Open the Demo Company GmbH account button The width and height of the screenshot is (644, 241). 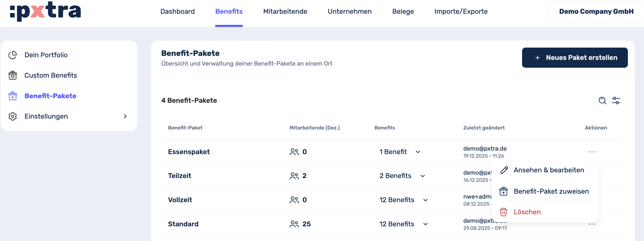pyautogui.click(x=596, y=12)
